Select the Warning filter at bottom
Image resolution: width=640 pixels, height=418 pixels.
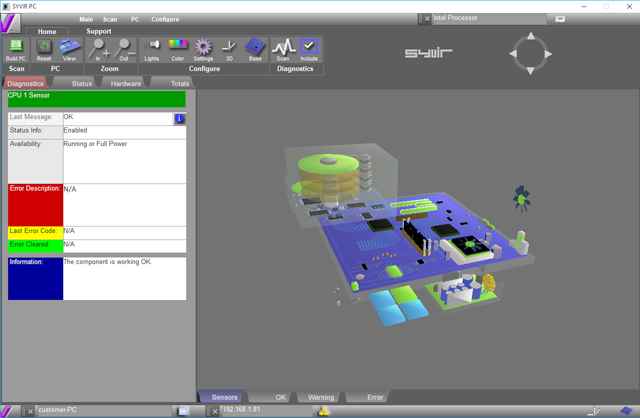[x=320, y=397]
